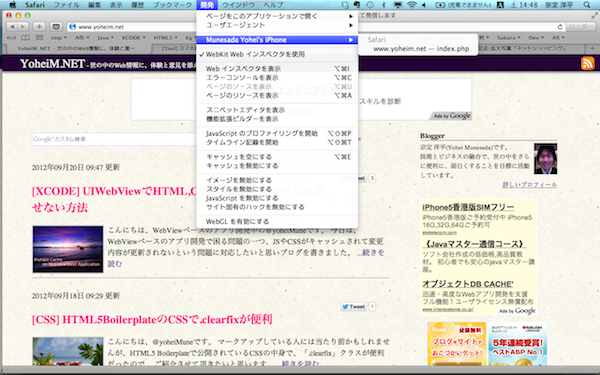Click the sync status menu bar icon

click(x=345, y=5)
